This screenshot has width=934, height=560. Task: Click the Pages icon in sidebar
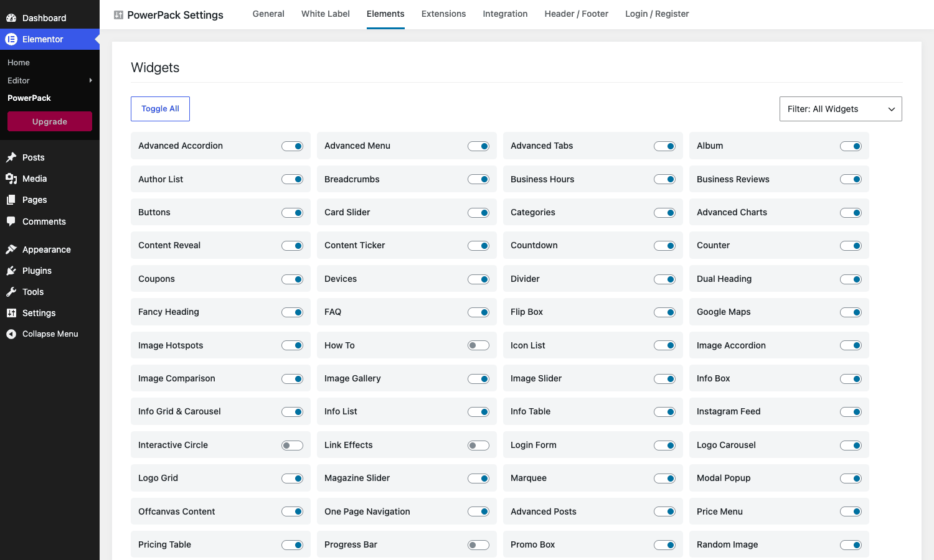[x=11, y=200]
